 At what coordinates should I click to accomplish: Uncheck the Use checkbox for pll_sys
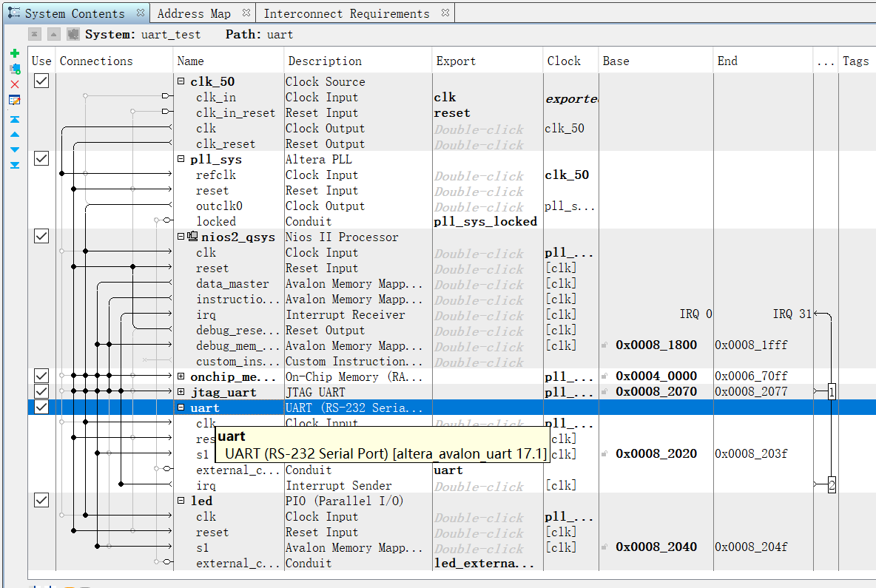tap(41, 158)
